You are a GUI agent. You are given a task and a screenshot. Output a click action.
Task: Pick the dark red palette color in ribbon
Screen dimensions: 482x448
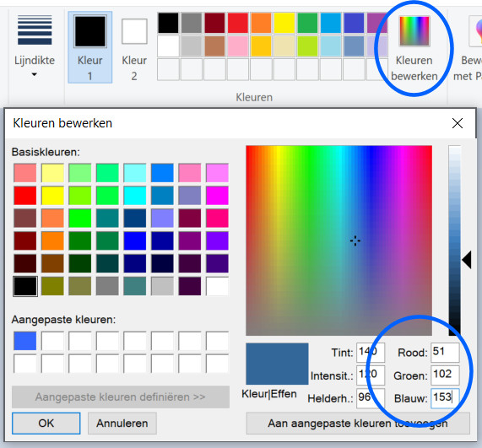coord(214,23)
